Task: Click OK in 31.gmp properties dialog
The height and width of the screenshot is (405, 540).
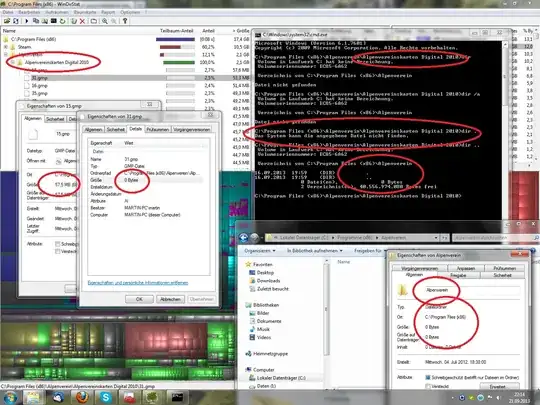Action: pyautogui.click(x=139, y=299)
